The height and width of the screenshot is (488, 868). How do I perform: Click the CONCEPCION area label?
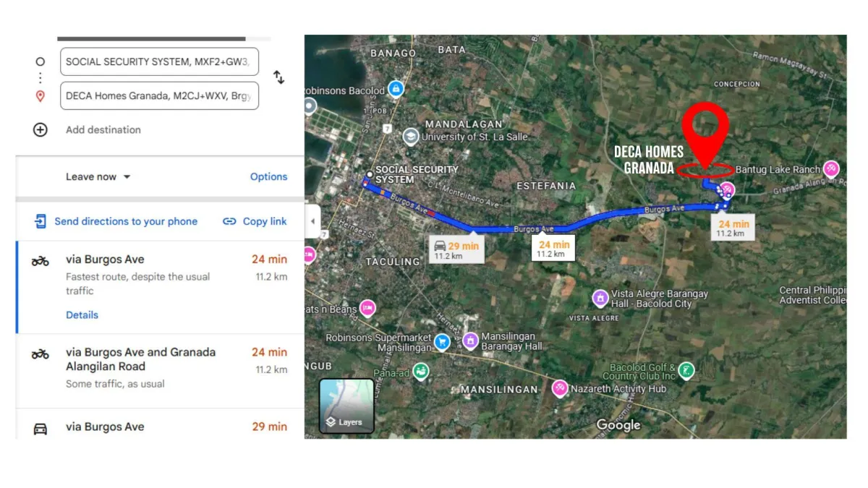(x=737, y=84)
